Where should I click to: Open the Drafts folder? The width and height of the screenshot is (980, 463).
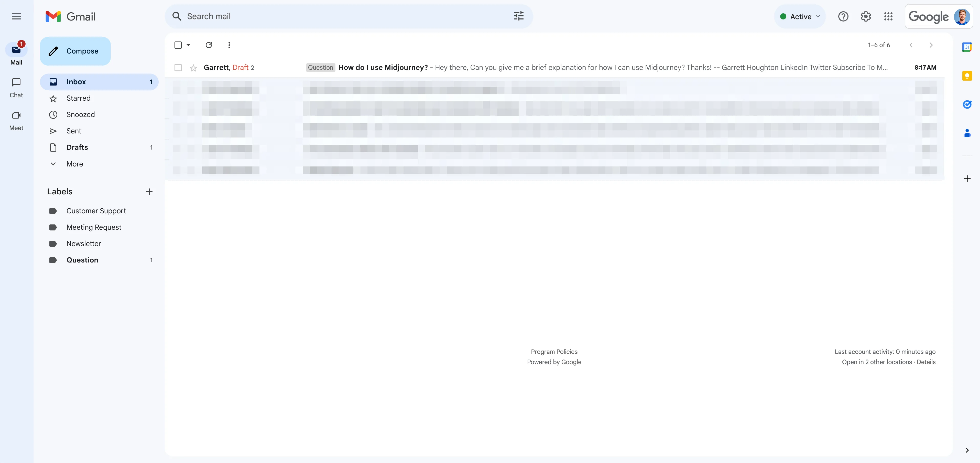click(x=77, y=147)
